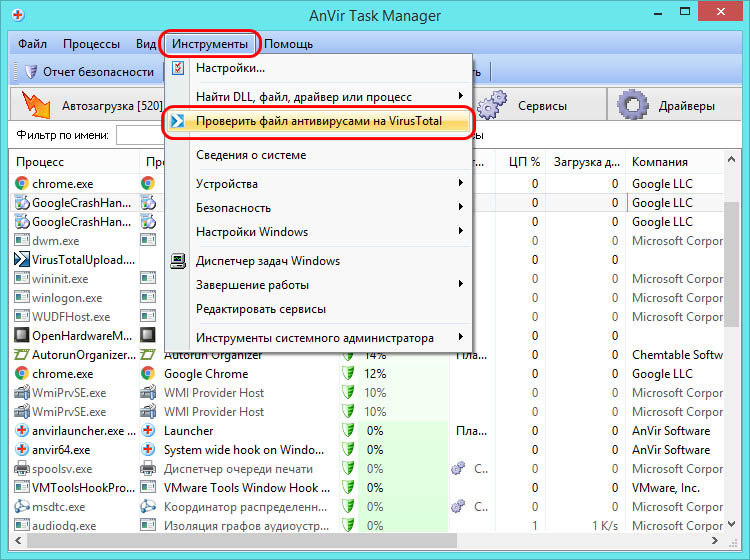This screenshot has width=750, height=560.
Task: Click the horizontal scrollbar right arrow
Action: [715, 540]
